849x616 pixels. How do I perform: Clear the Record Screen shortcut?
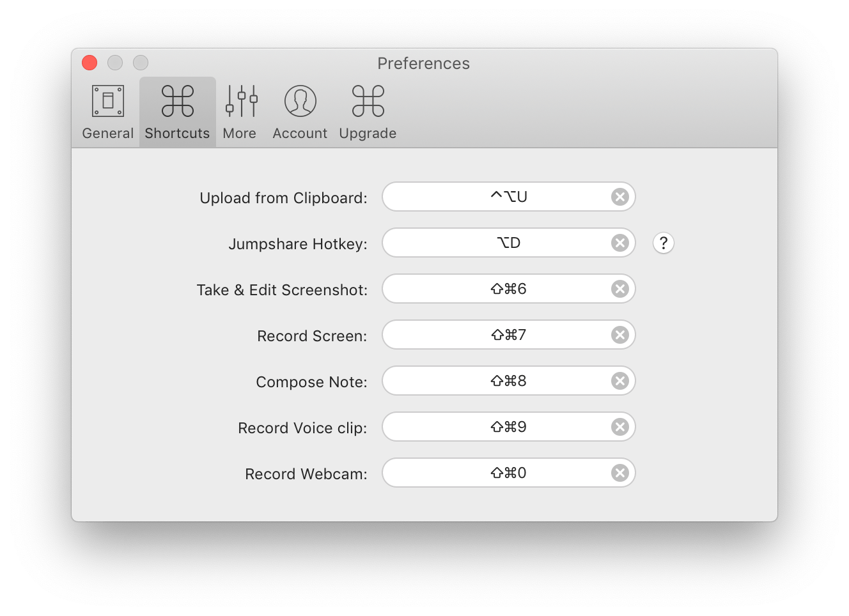pos(619,335)
